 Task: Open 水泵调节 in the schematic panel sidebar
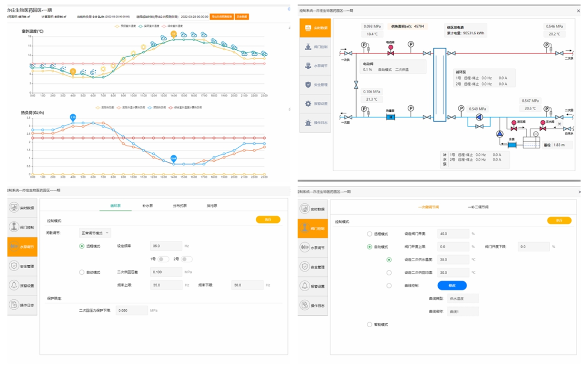(x=315, y=66)
